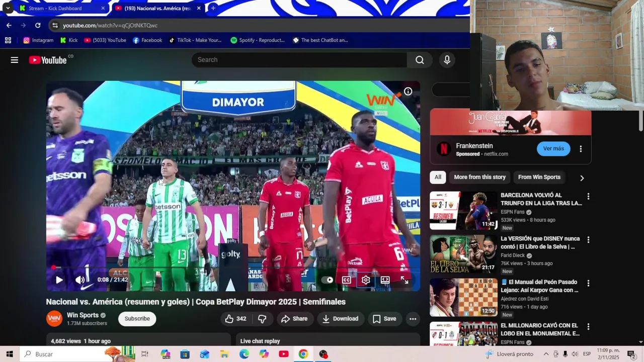Click the youtube.com address bar
644x362 pixels.
259,25
